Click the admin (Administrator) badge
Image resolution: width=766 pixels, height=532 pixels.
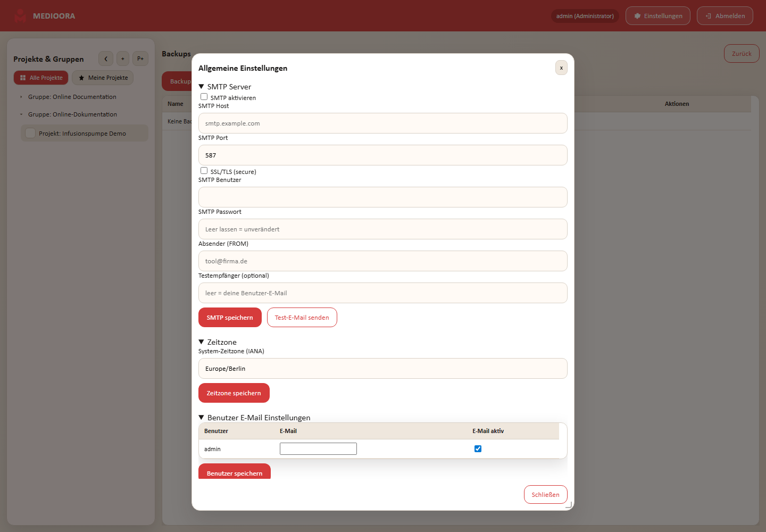tap(585, 16)
